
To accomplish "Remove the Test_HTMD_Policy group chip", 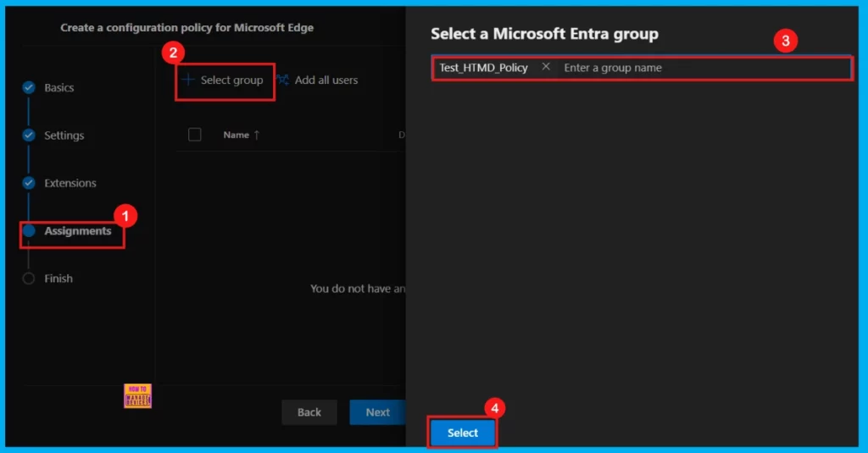I will tap(546, 67).
